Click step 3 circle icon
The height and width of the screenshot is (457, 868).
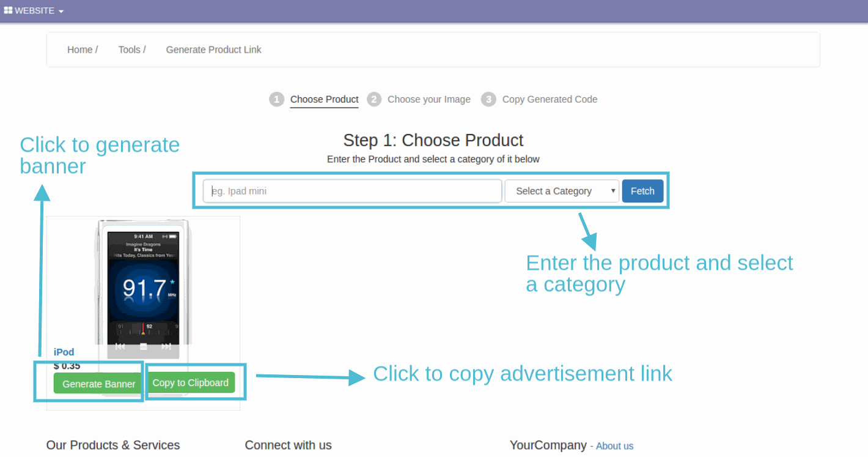coord(488,99)
